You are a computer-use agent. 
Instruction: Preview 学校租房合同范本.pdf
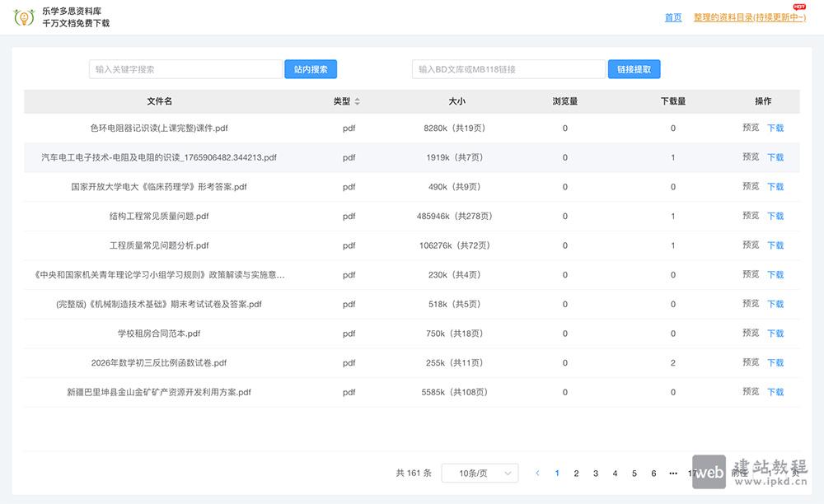click(749, 333)
